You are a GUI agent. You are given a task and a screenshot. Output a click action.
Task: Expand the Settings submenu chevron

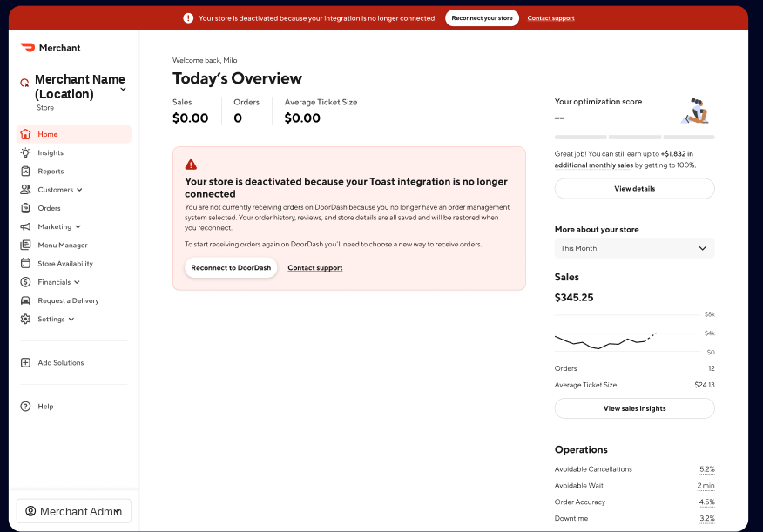[x=71, y=319]
